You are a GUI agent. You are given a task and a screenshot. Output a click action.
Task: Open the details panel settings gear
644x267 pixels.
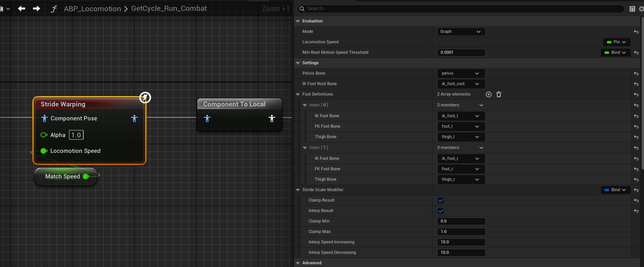(641, 9)
